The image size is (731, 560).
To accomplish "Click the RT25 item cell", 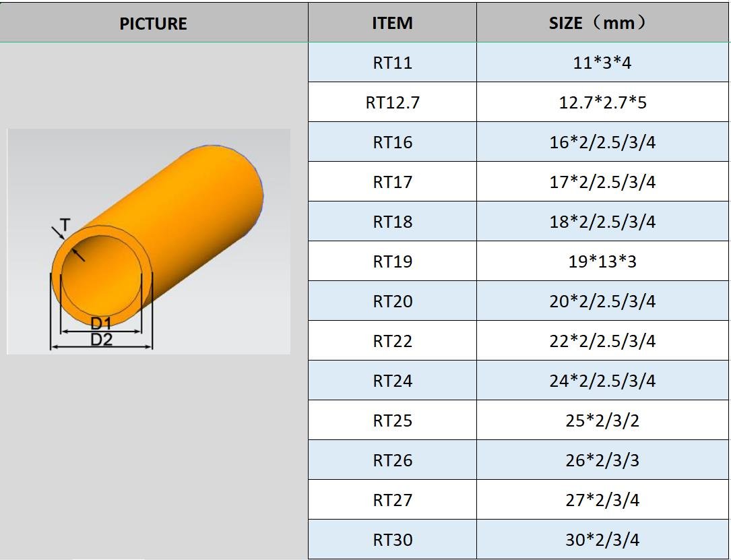I will (392, 421).
